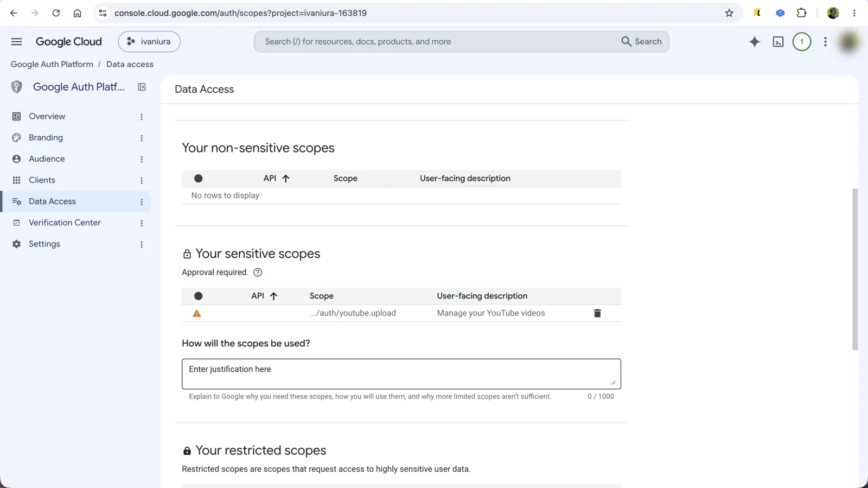
Task: Click the page vertical scrollbar
Action: pos(855,269)
